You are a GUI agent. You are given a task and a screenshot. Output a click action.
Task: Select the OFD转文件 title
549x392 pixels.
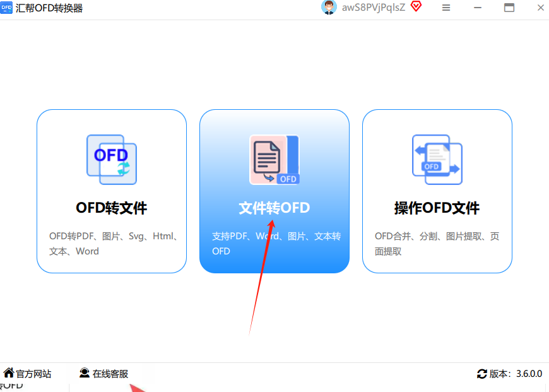(111, 208)
